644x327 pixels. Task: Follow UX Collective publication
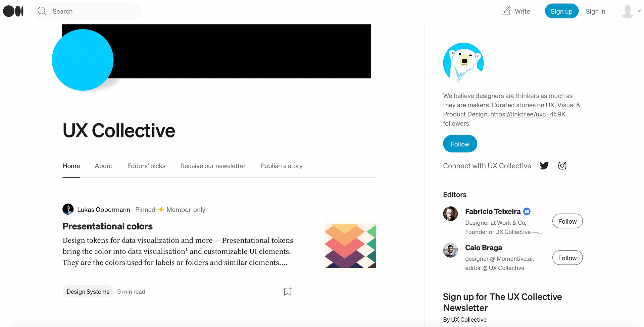pos(460,144)
